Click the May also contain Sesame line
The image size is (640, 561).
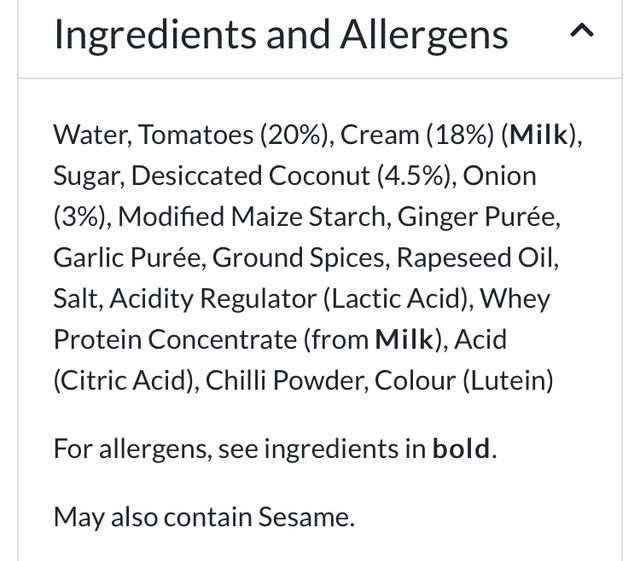(x=203, y=517)
